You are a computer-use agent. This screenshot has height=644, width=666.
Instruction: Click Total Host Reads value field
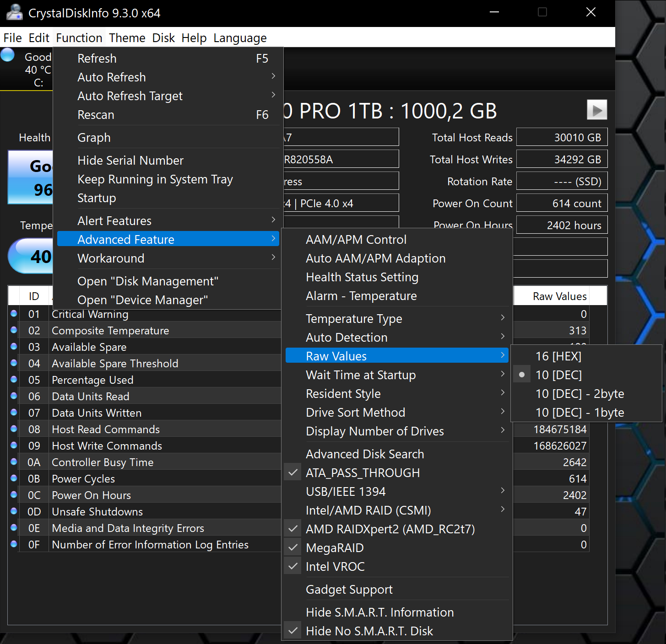562,137
